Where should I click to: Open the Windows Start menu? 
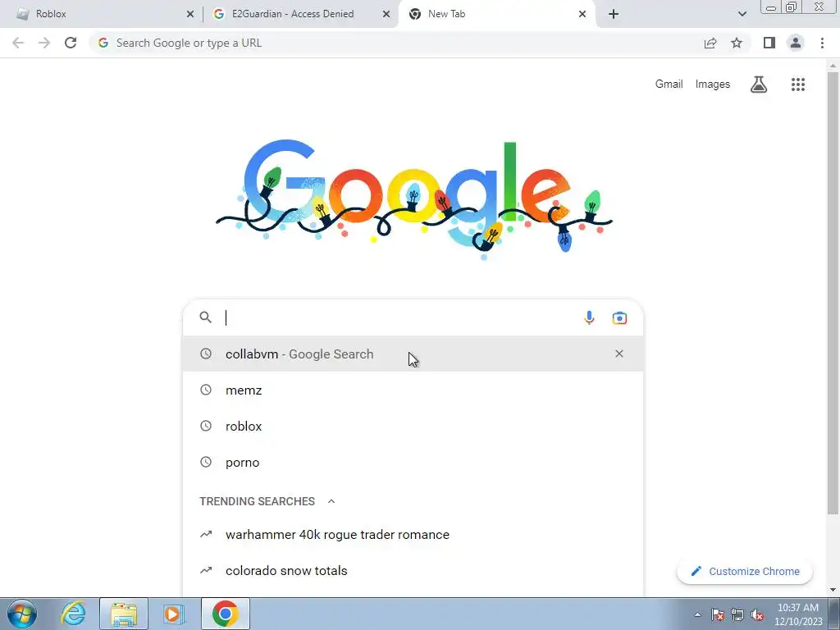point(21,614)
